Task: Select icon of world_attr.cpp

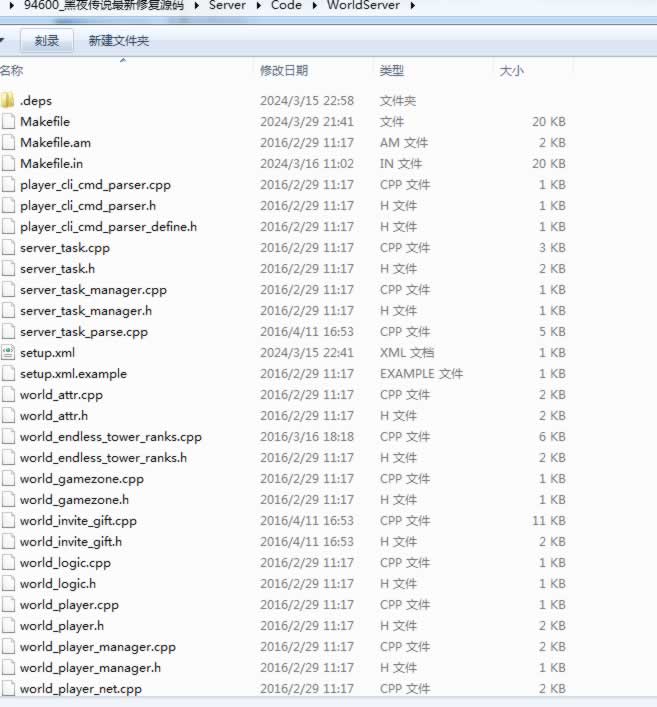Action: [x=8, y=395]
